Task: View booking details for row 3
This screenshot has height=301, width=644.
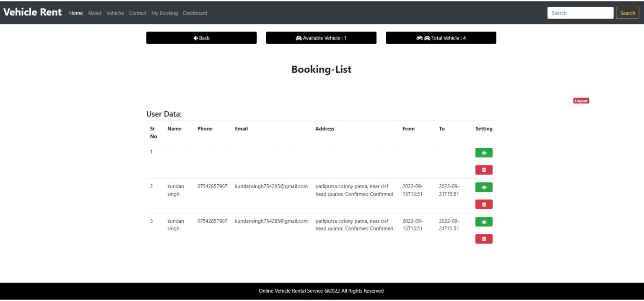Action: tap(483, 222)
